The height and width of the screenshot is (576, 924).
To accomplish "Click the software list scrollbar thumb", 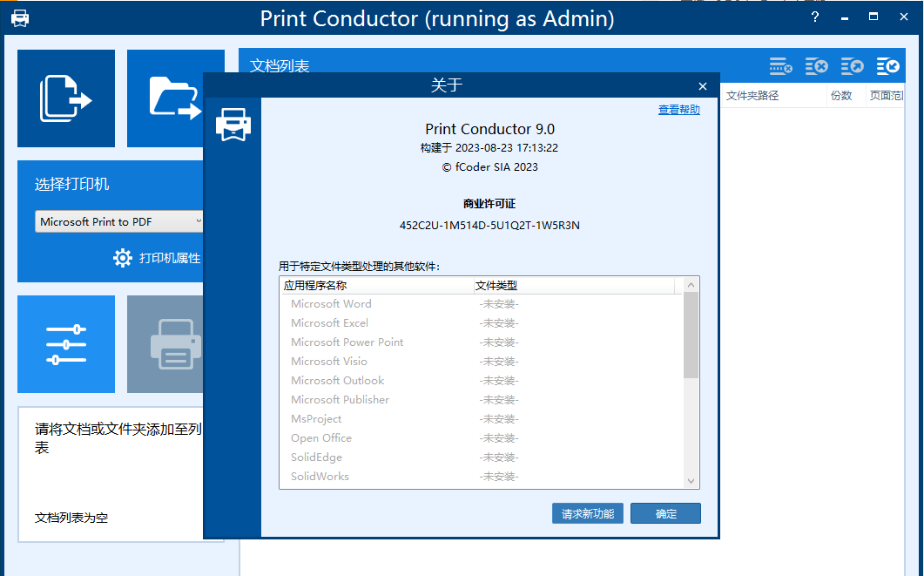I will pos(691,335).
